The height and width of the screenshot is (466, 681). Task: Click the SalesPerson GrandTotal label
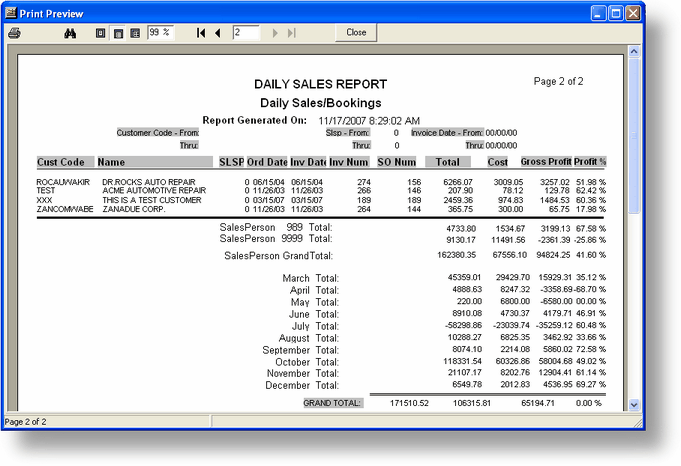point(278,256)
